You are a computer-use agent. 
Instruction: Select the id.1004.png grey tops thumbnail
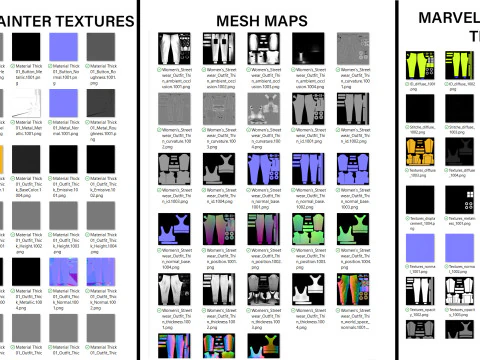pos(219,169)
